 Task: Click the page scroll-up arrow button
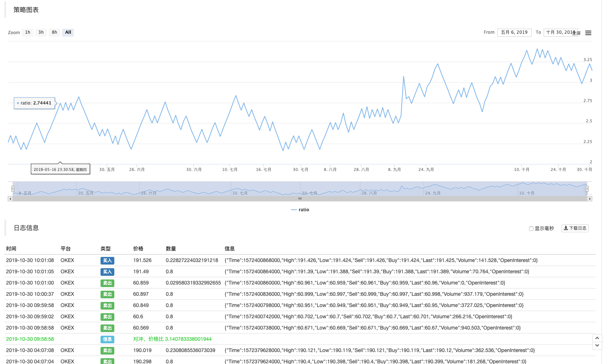pos(597,338)
